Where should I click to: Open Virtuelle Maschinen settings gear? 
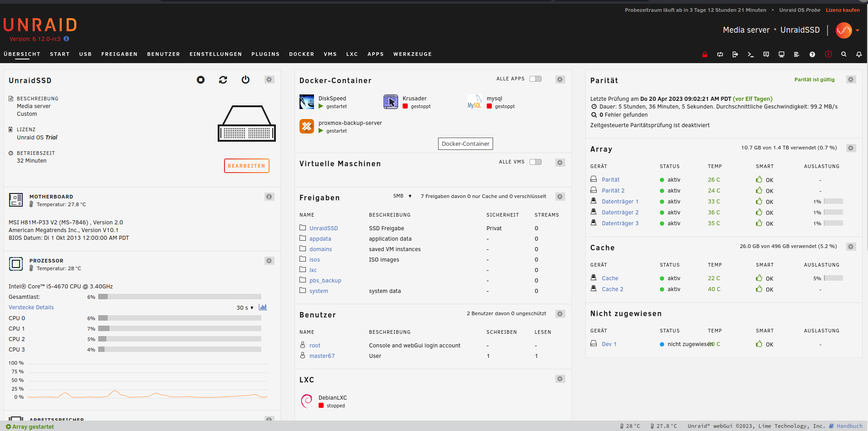coord(560,163)
